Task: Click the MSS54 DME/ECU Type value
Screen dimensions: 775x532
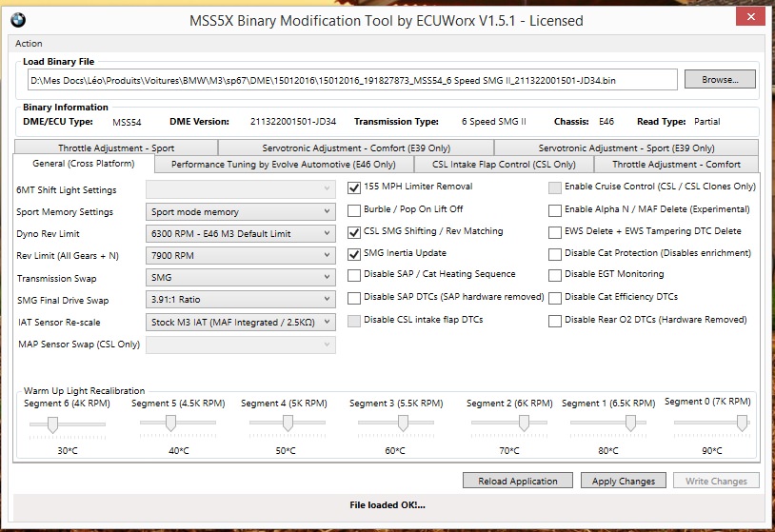Action: 127,122
